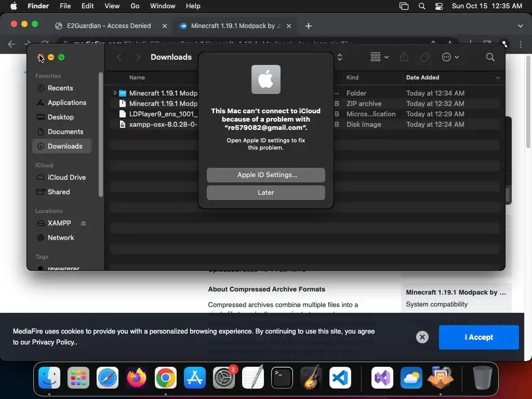Open Visual Studio Code in dock
The height and width of the screenshot is (399, 532).
click(x=340, y=378)
